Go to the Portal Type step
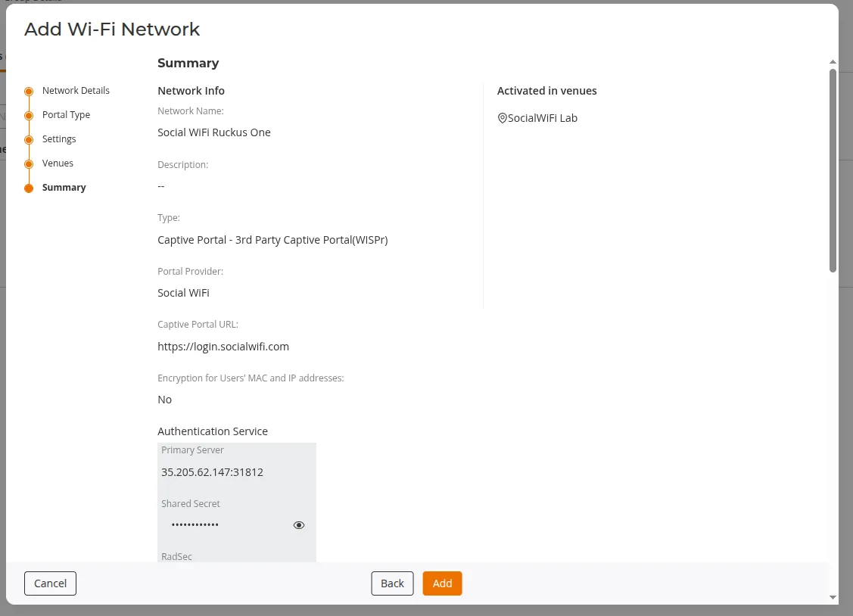The width and height of the screenshot is (853, 616). click(66, 115)
